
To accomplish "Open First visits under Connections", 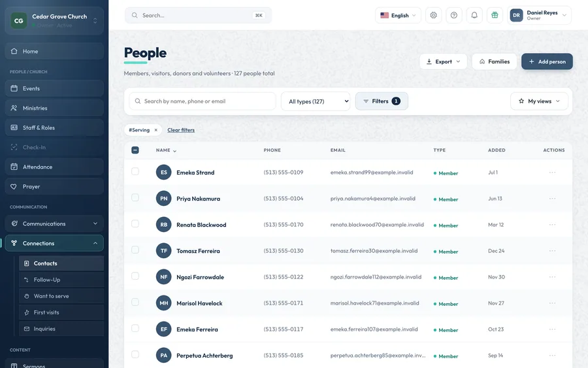I will click(61, 312).
